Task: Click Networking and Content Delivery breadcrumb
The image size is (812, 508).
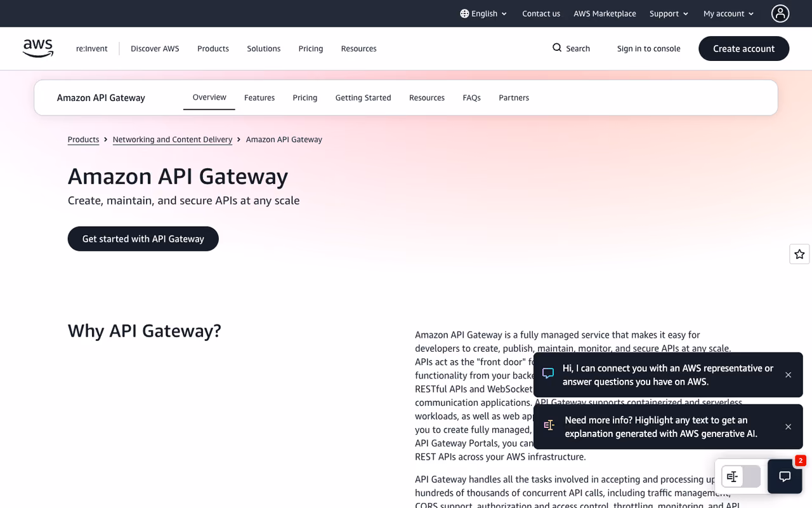Action: click(x=173, y=140)
